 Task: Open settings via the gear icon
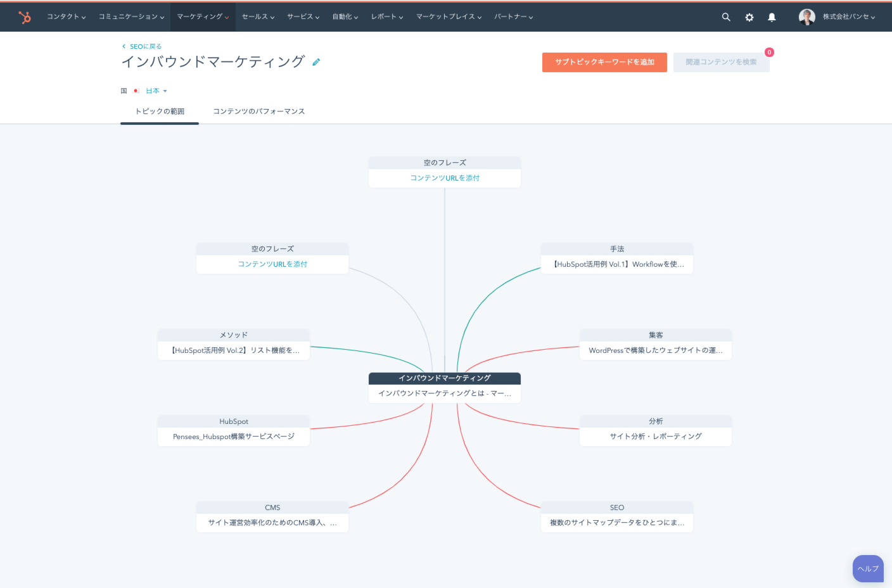pos(749,17)
